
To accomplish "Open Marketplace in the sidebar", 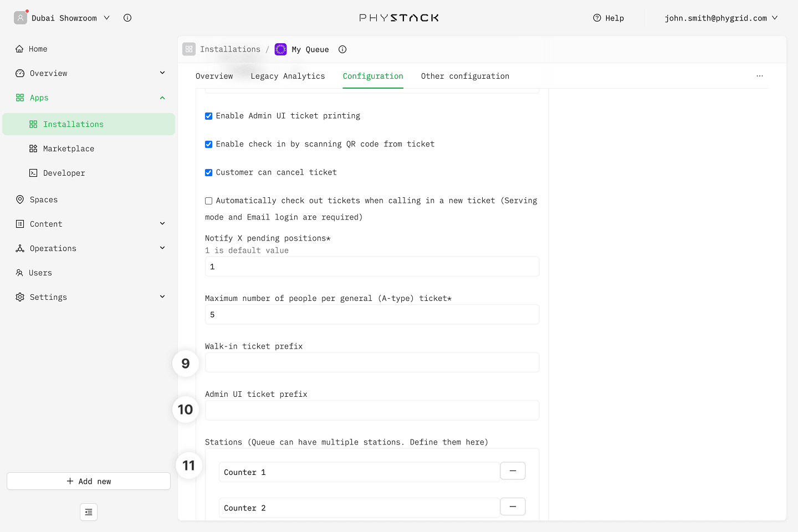I will pyautogui.click(x=69, y=149).
